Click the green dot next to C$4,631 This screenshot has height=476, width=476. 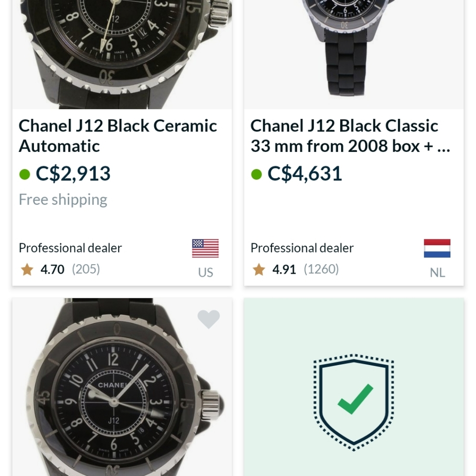(256, 174)
